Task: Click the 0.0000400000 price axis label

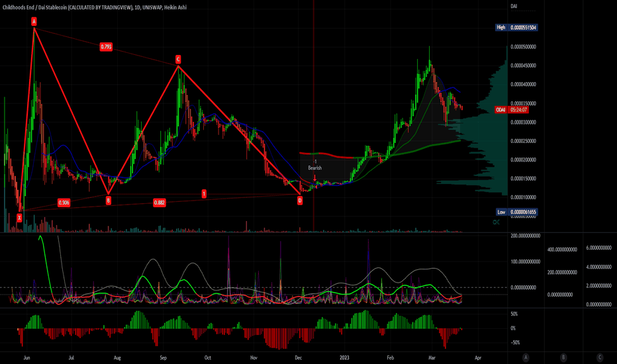Action: point(523,85)
